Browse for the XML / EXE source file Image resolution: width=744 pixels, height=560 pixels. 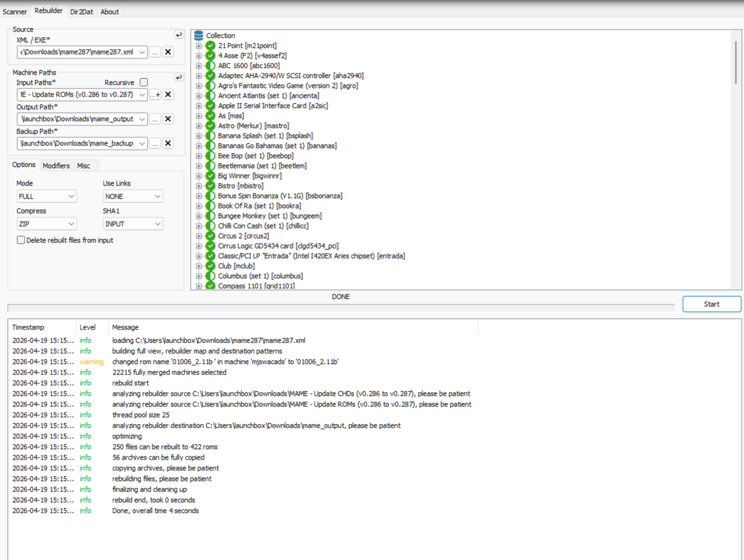pos(155,52)
